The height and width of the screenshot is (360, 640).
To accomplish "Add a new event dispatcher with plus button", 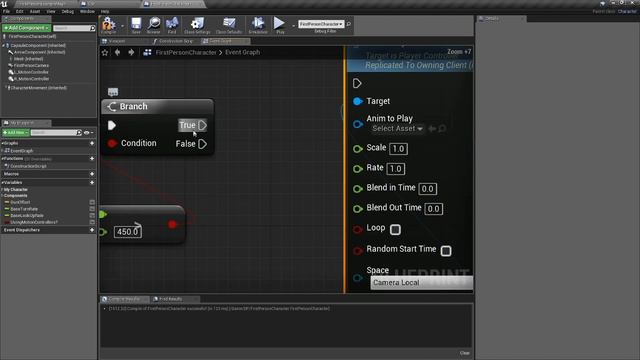I will coord(92,230).
